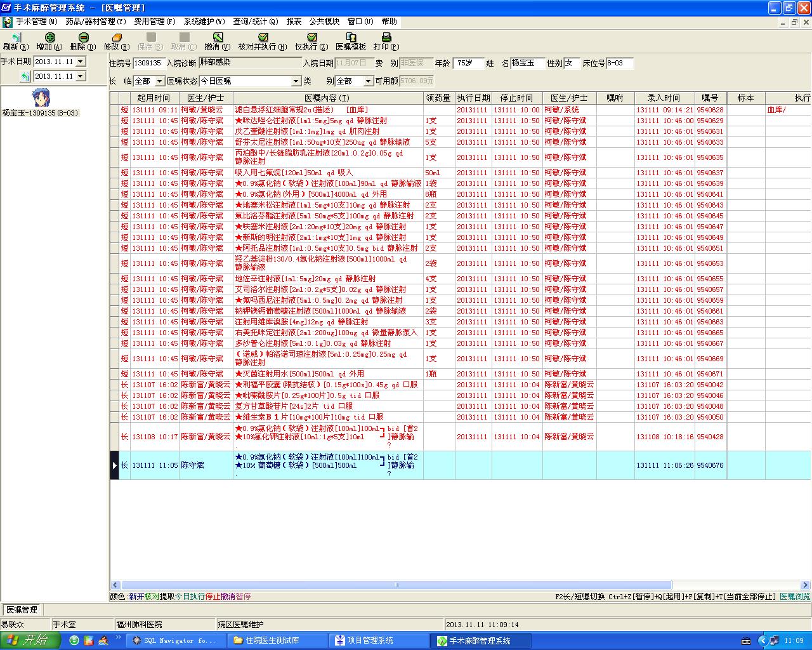Viewport: 812px width, 650px height.
Task: Click the 刷新 (Refresh) toolbar icon
Action: coord(16,37)
